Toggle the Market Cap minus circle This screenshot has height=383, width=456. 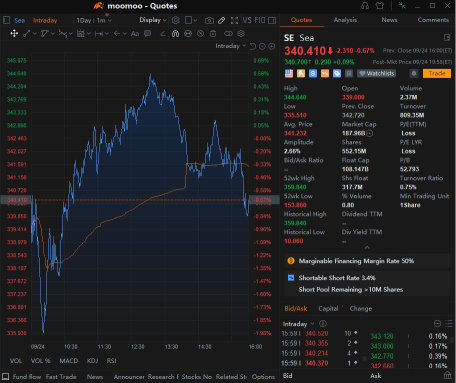coord(370,133)
